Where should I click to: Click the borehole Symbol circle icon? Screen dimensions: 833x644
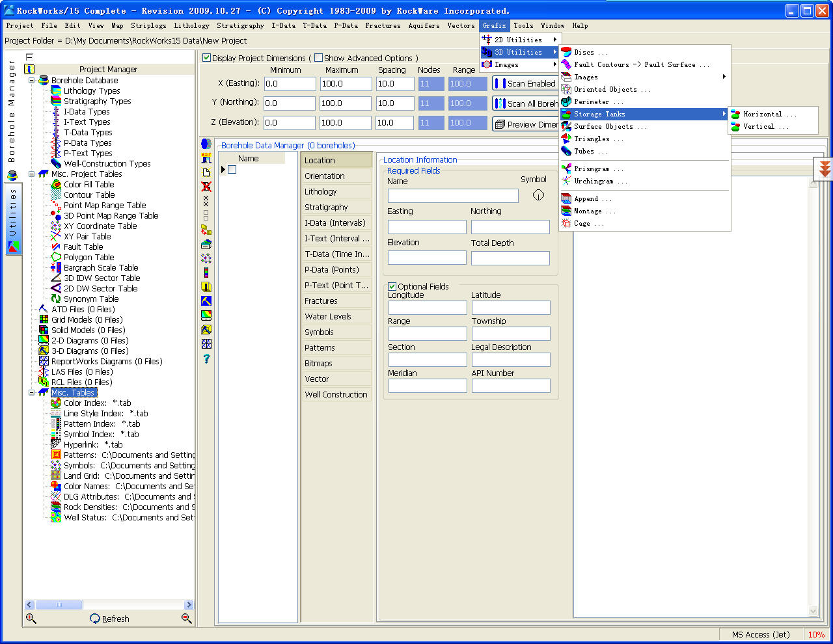pos(538,195)
